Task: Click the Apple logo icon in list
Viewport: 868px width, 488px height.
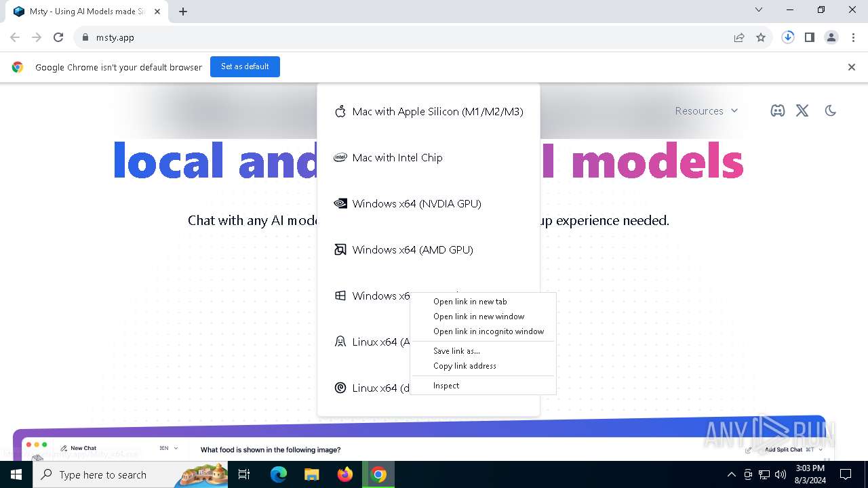Action: coord(340,111)
